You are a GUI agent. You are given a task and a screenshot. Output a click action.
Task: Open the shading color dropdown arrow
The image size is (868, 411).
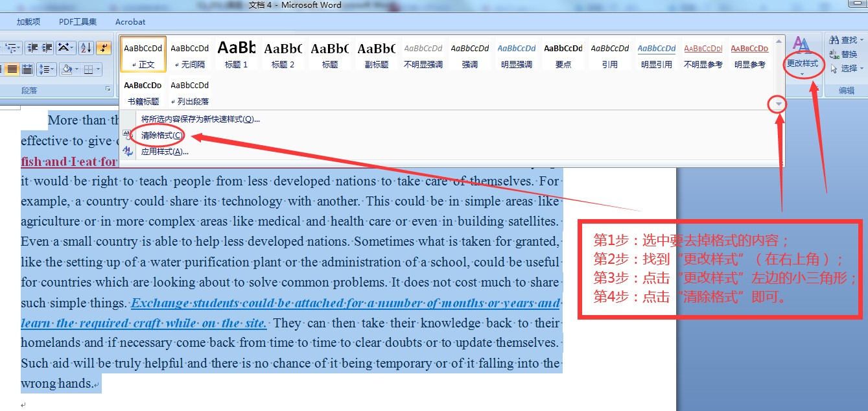pos(76,69)
